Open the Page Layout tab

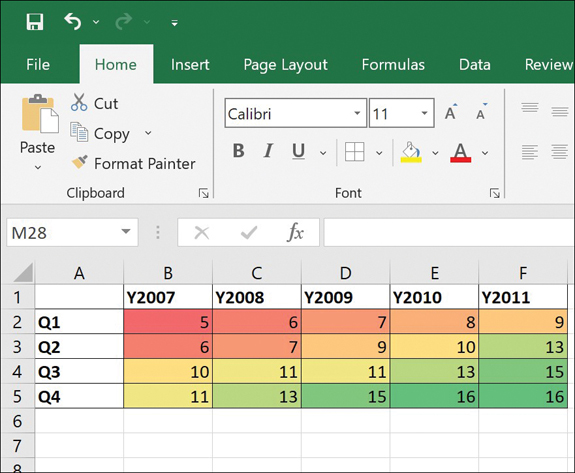point(285,65)
